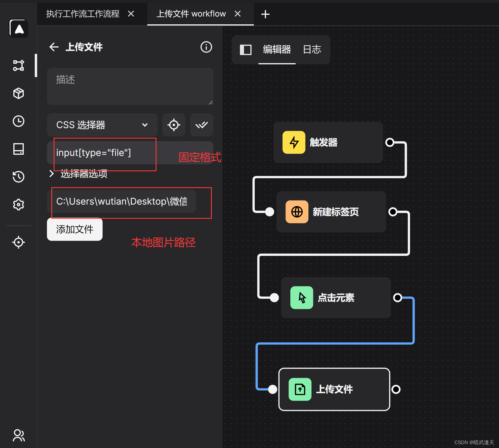Viewport: 499px width, 448px height.
Task: Switch to the 日志 tab
Action: coord(312,50)
